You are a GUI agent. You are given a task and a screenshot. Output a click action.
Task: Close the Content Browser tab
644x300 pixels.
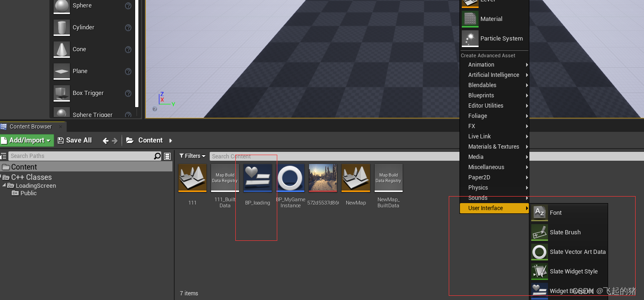pyautogui.click(x=61, y=127)
